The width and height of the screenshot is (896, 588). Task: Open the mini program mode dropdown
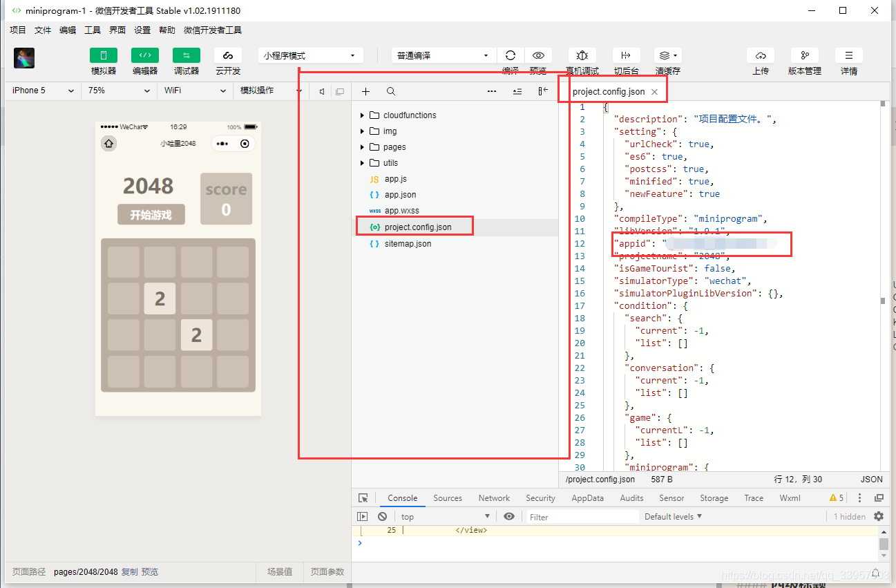(311, 55)
